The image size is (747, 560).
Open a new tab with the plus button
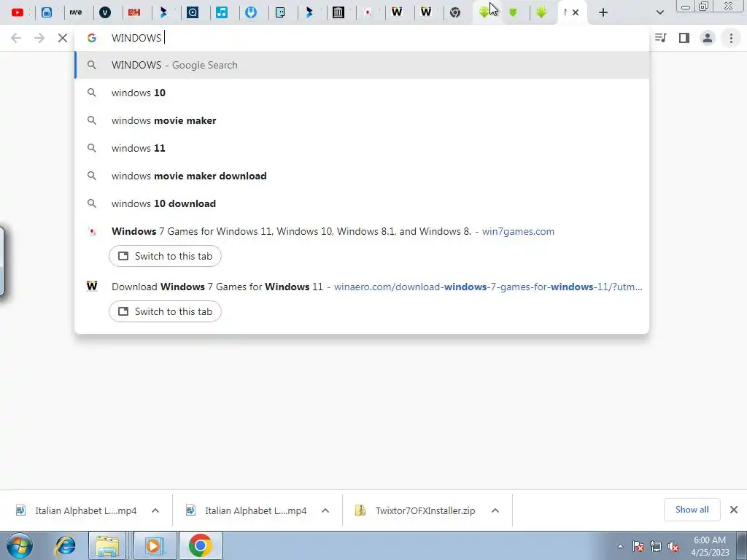(x=603, y=12)
